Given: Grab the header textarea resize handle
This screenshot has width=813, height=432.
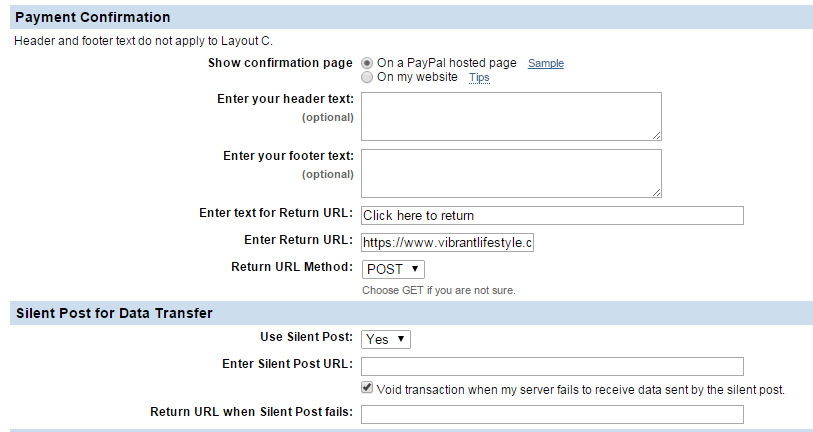Looking at the screenshot, I should [656, 135].
